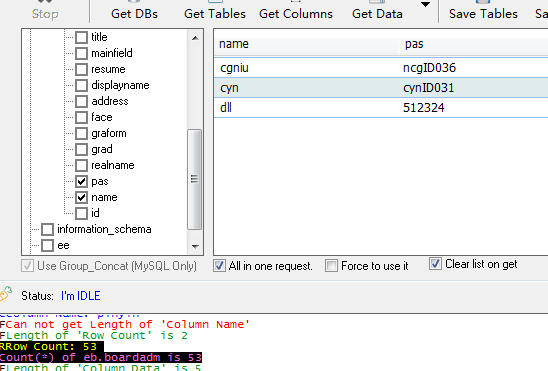Check the ee database checkbox
This screenshot has width=548, height=371.
pyautogui.click(x=48, y=246)
